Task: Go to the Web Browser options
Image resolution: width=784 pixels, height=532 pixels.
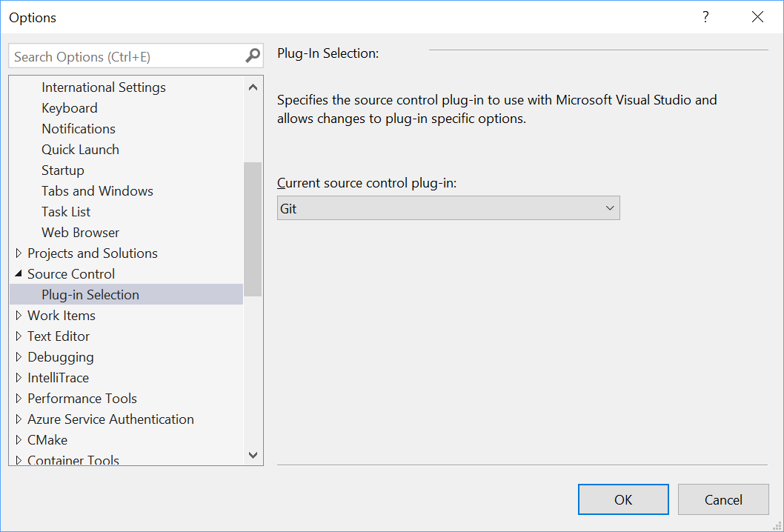Action: tap(80, 233)
